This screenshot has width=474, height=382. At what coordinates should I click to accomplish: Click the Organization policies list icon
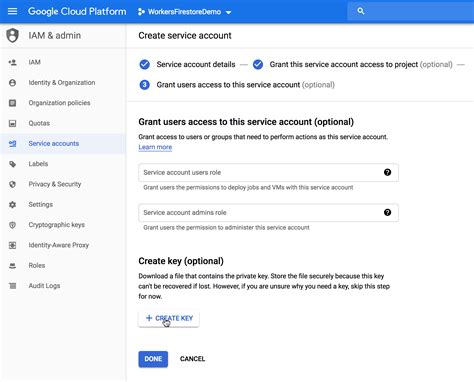pyautogui.click(x=13, y=103)
